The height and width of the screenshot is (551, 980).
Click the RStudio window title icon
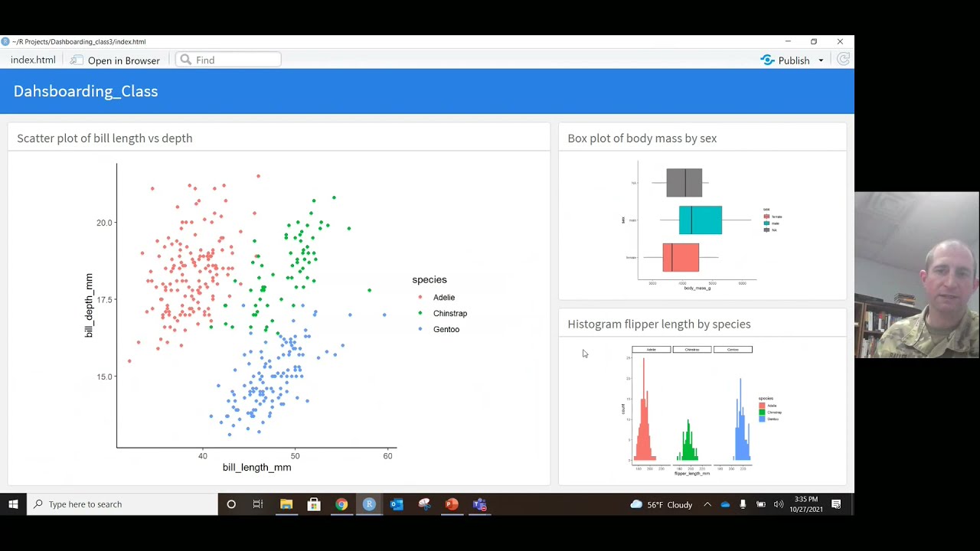[5, 41]
